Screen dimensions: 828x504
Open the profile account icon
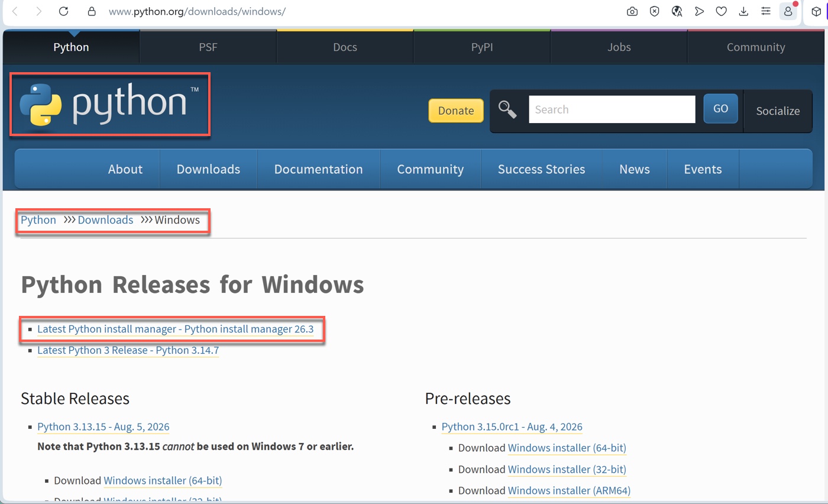[788, 11]
